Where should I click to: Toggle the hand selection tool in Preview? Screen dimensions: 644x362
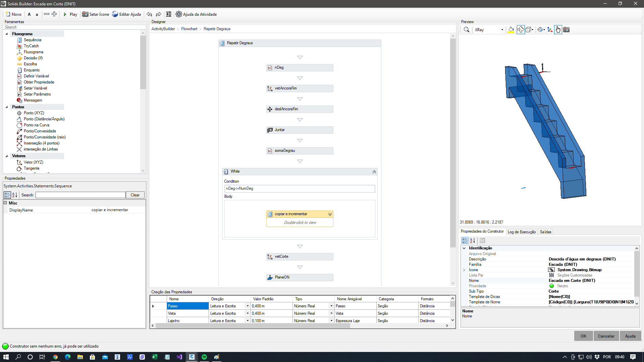pyautogui.click(x=558, y=30)
